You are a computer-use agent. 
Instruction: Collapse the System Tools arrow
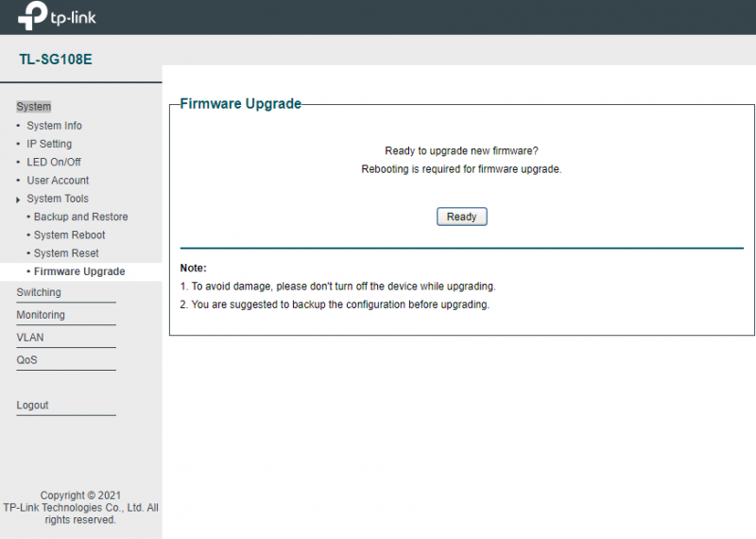pos(18,200)
